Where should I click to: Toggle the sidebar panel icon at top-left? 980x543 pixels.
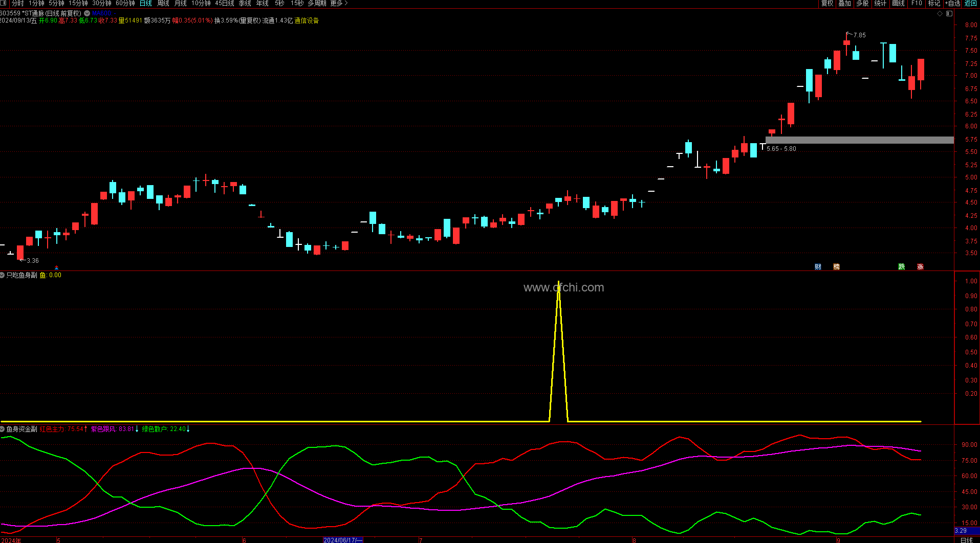[4, 4]
